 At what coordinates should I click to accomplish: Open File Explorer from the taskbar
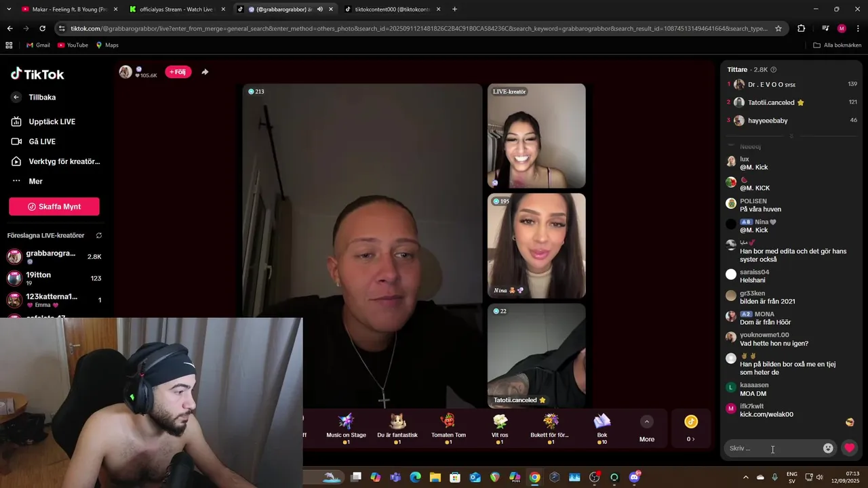coord(435,477)
